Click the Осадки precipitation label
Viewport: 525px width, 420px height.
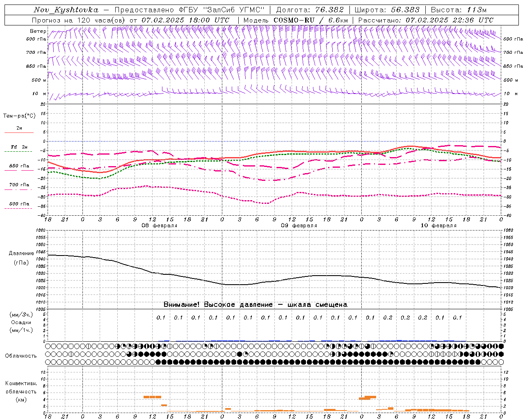pyautogui.click(x=21, y=322)
